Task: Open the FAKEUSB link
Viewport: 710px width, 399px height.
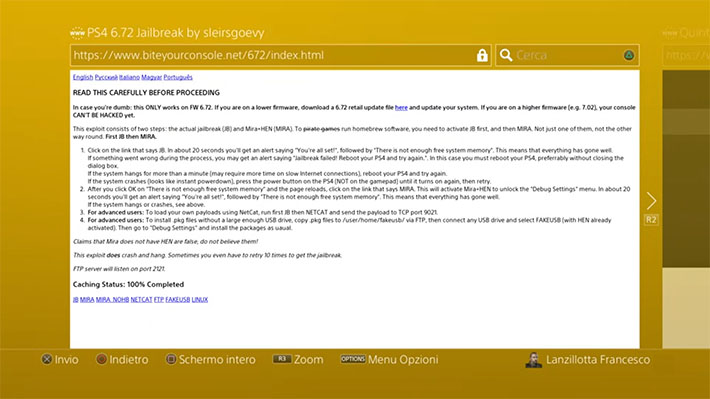Action: pyautogui.click(x=178, y=300)
